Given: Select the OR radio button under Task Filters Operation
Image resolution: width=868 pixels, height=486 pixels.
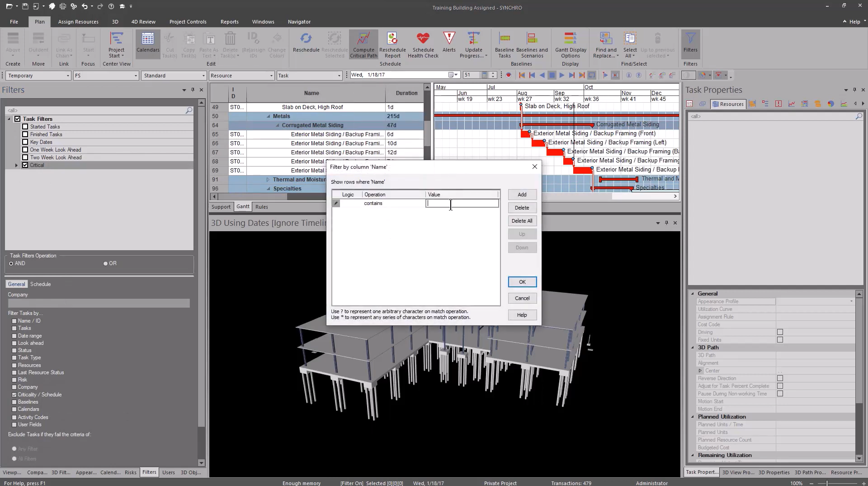Looking at the screenshot, I should click(x=105, y=263).
